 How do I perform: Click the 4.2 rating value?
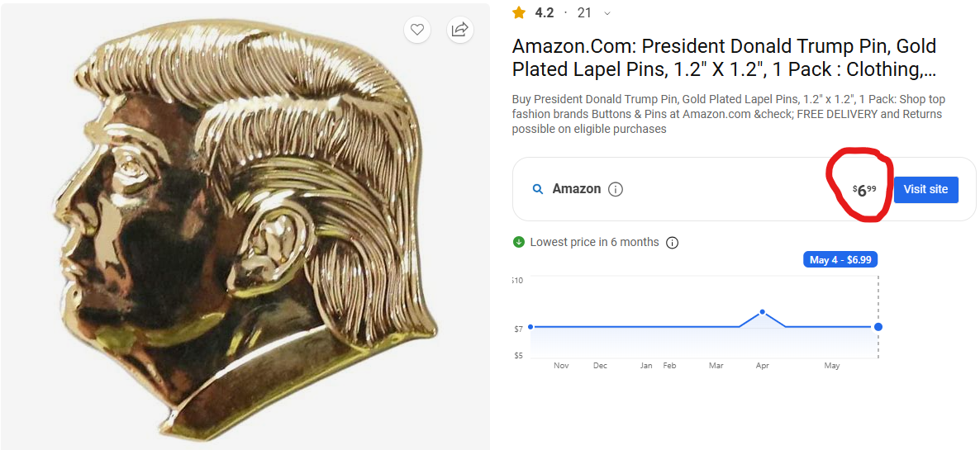point(545,12)
